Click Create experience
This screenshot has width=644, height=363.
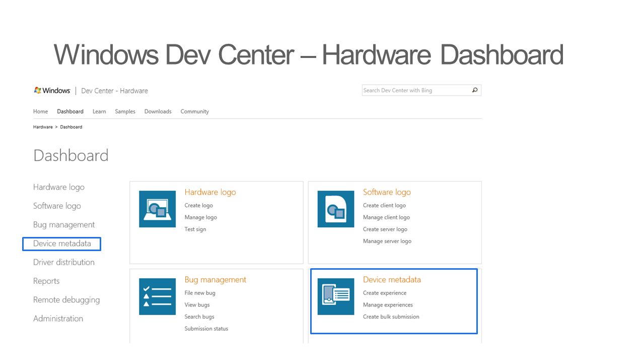tap(385, 293)
